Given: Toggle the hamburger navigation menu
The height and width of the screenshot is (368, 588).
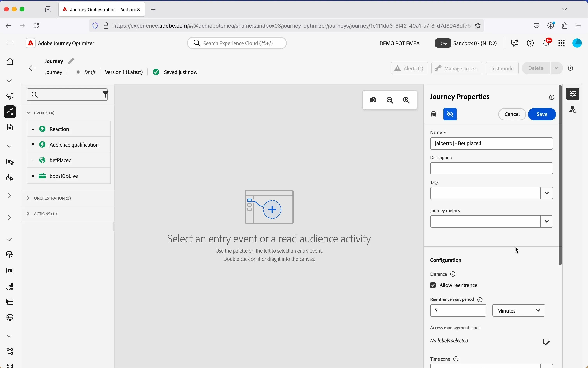Looking at the screenshot, I should 10,43.
